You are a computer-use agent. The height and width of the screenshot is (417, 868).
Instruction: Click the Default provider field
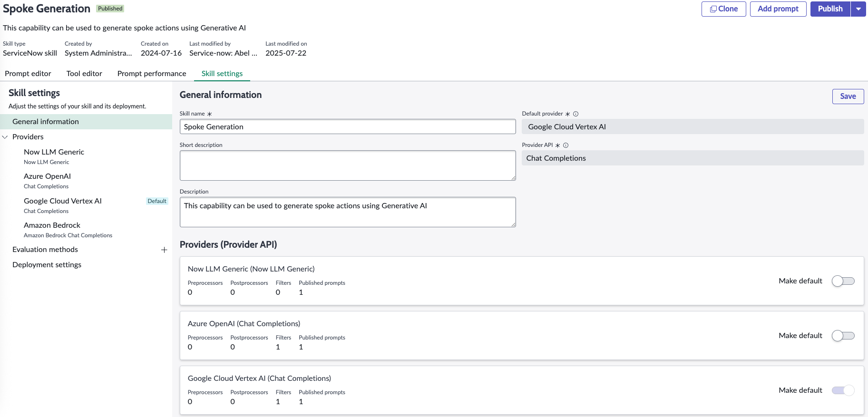692,126
